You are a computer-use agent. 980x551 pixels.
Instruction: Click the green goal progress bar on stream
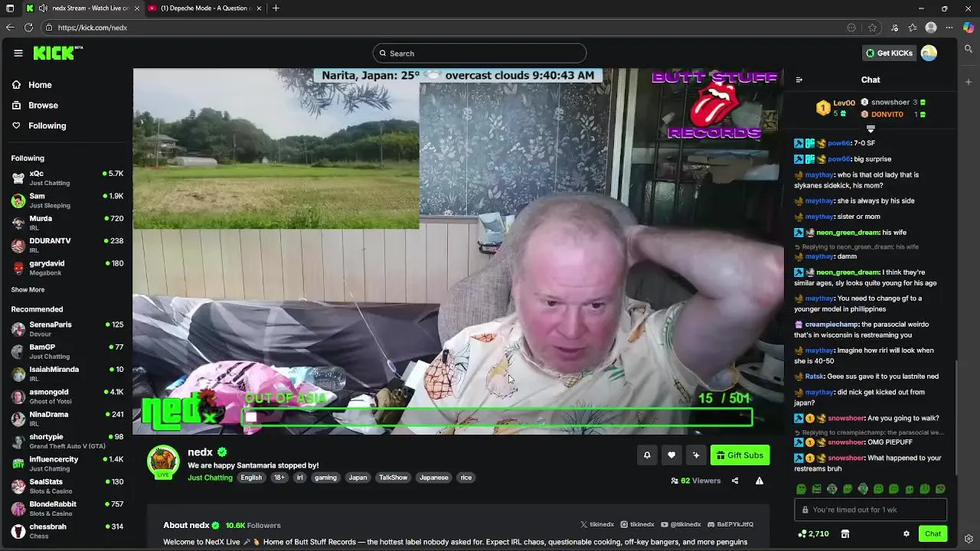point(497,417)
